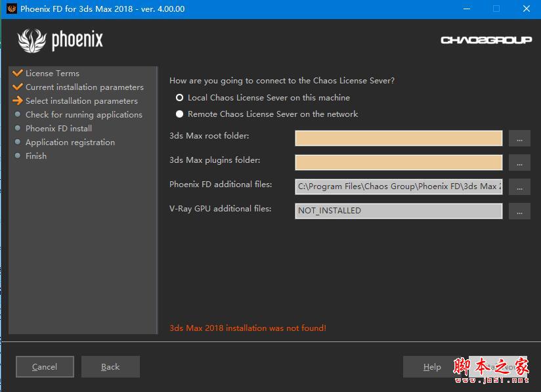
Task: Click the Phoenix FD additional files field
Action: (399, 186)
